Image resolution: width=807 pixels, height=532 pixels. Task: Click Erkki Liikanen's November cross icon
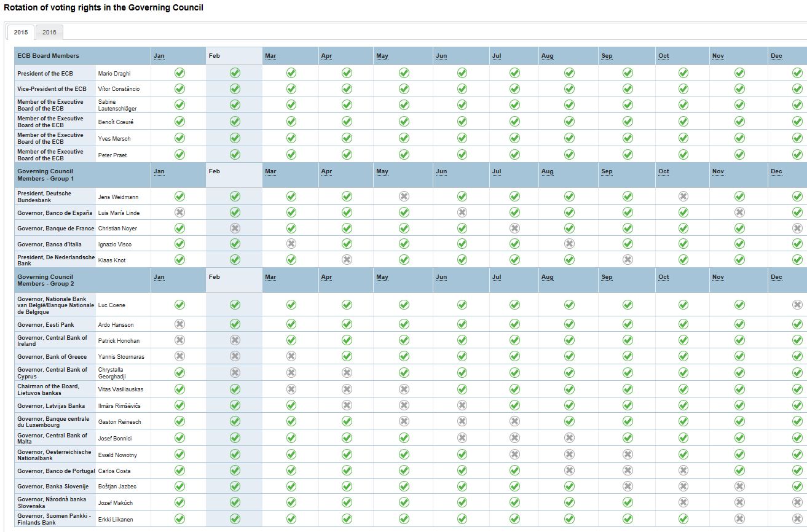739,519
